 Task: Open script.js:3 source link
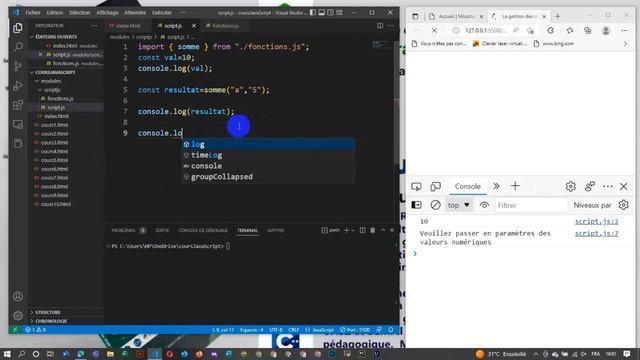tap(596, 221)
